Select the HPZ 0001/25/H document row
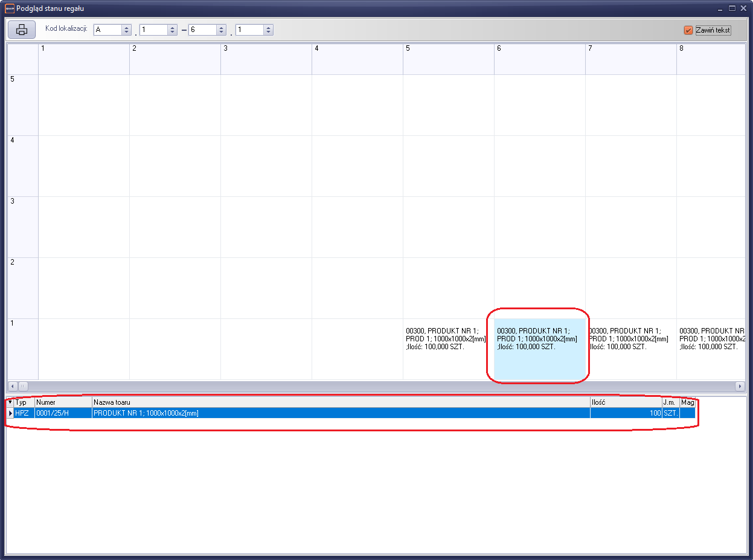753x560 pixels. [341, 413]
